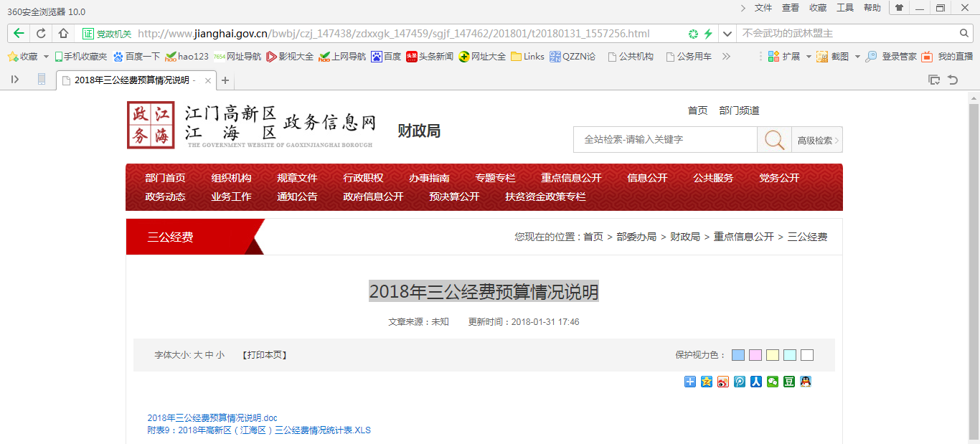The height and width of the screenshot is (444, 980).
Task: Open the 部门首页 navigation item
Action: pyautogui.click(x=165, y=178)
